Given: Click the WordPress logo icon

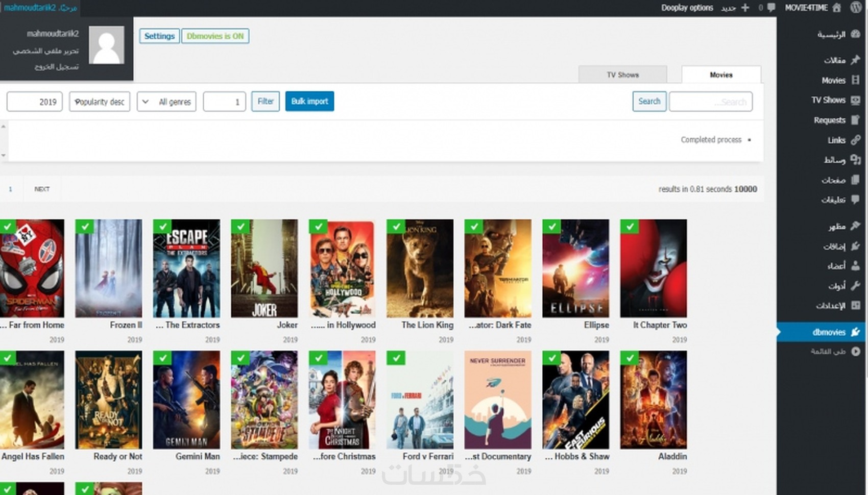Looking at the screenshot, I should point(856,8).
